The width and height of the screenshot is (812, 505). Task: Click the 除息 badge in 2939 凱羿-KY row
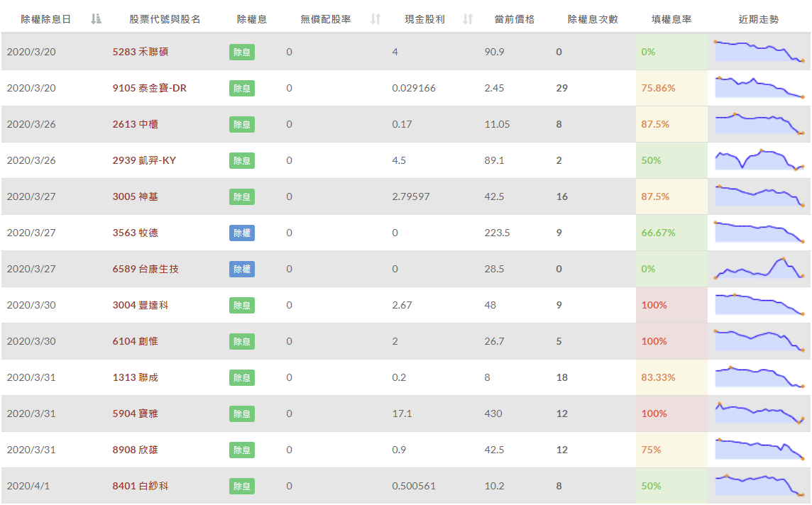coord(242,161)
